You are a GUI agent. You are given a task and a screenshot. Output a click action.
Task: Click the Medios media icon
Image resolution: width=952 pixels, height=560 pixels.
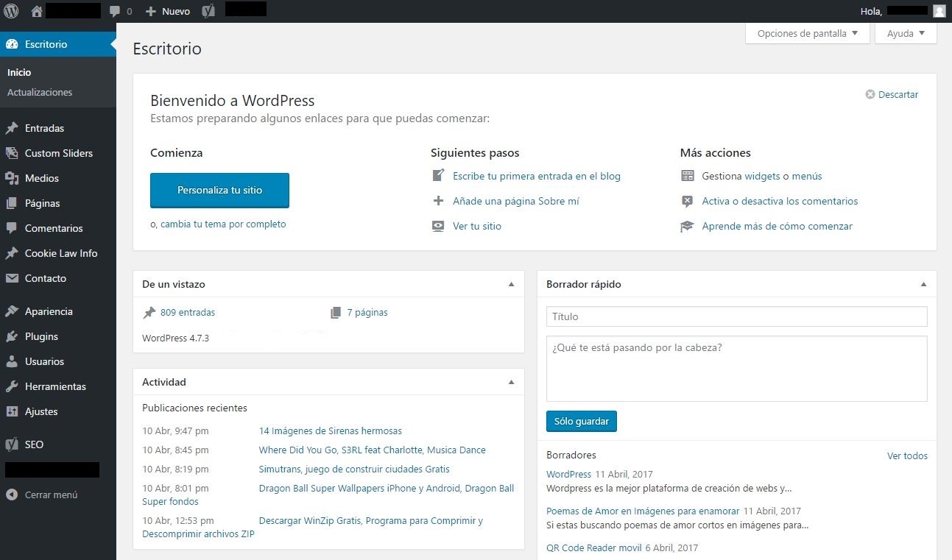click(12, 178)
